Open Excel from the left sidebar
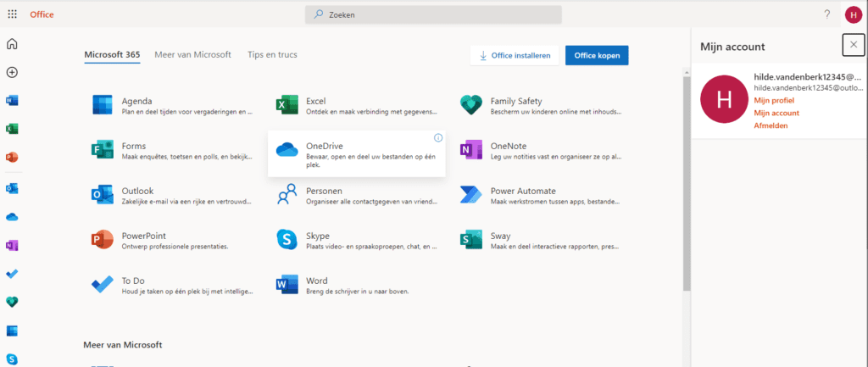This screenshot has height=367, width=868. tap(12, 129)
